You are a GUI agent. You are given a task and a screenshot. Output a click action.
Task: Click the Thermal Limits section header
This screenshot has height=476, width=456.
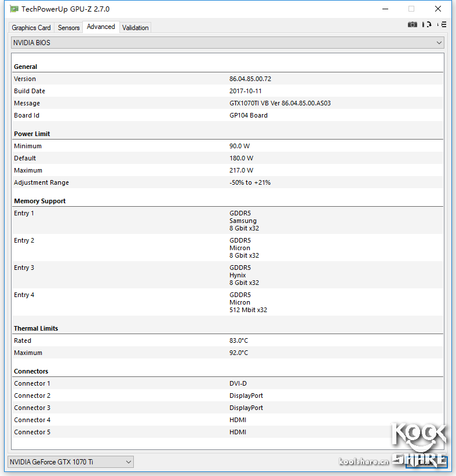point(35,328)
